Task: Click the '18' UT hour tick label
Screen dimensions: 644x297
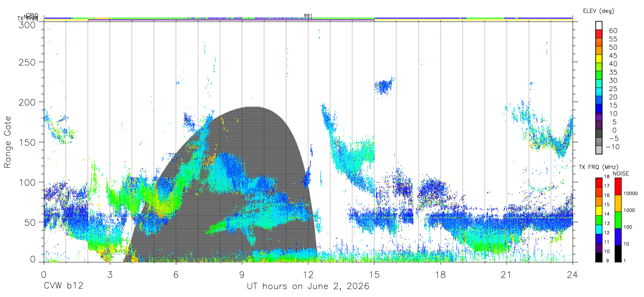Action: coord(440,274)
